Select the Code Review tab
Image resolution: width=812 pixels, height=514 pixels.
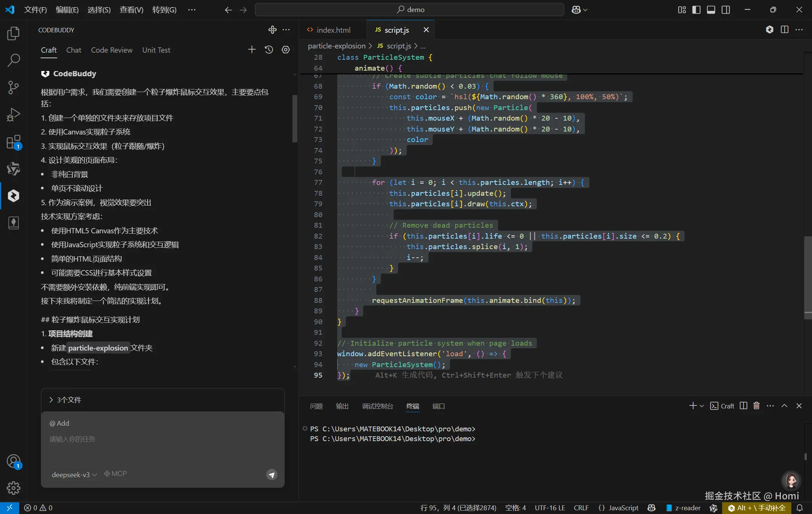(112, 50)
